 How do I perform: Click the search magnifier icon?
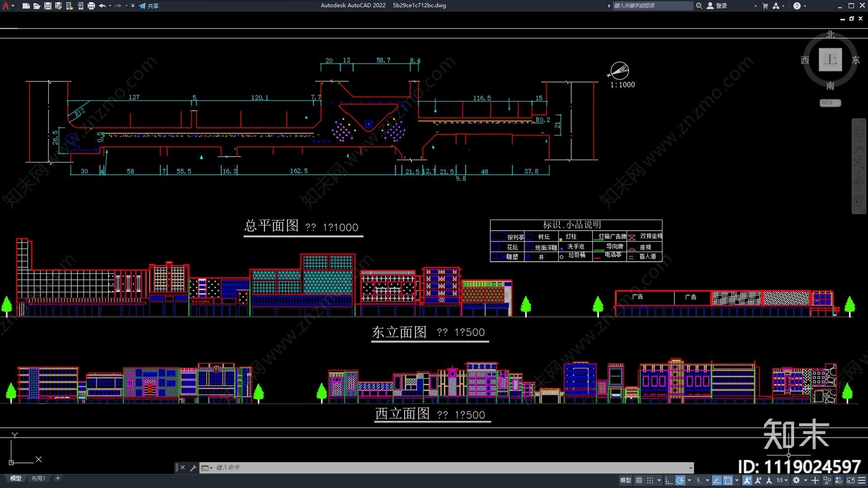(x=699, y=5)
